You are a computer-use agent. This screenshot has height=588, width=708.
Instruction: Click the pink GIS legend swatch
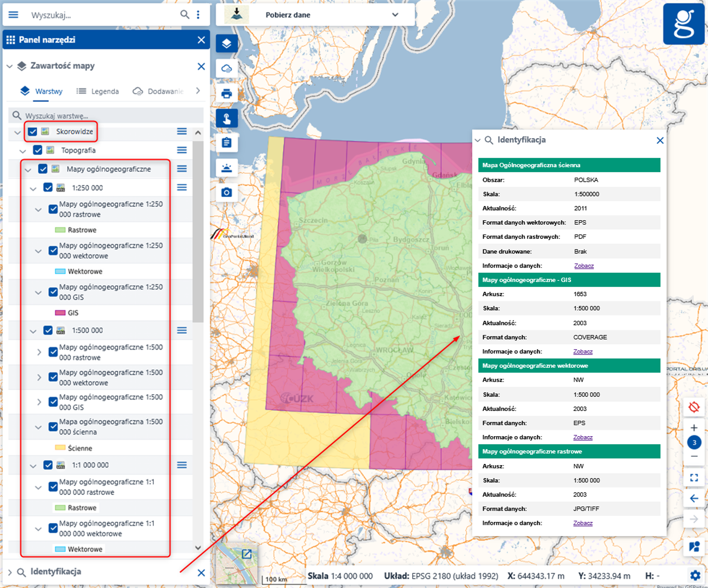tap(60, 313)
